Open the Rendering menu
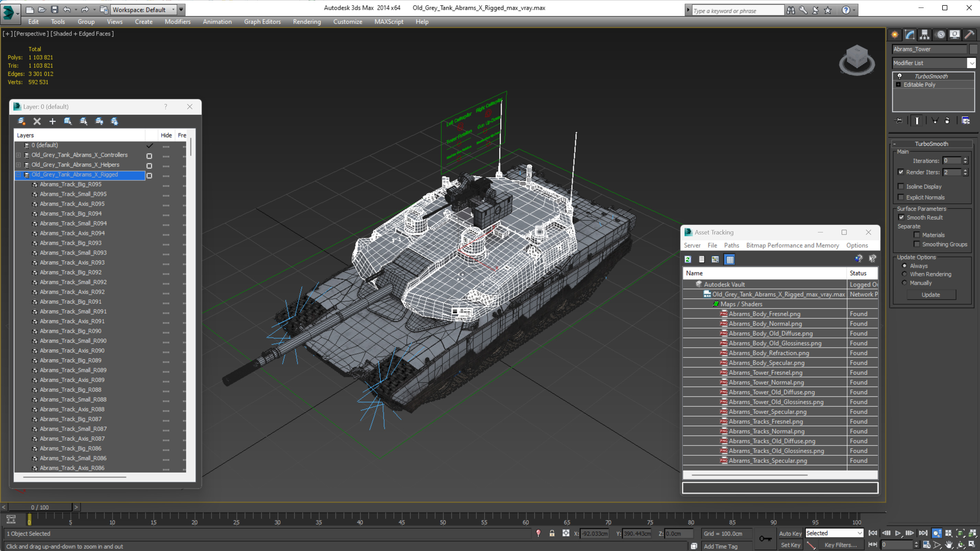Screen dimensions: 980x551 pos(307,22)
